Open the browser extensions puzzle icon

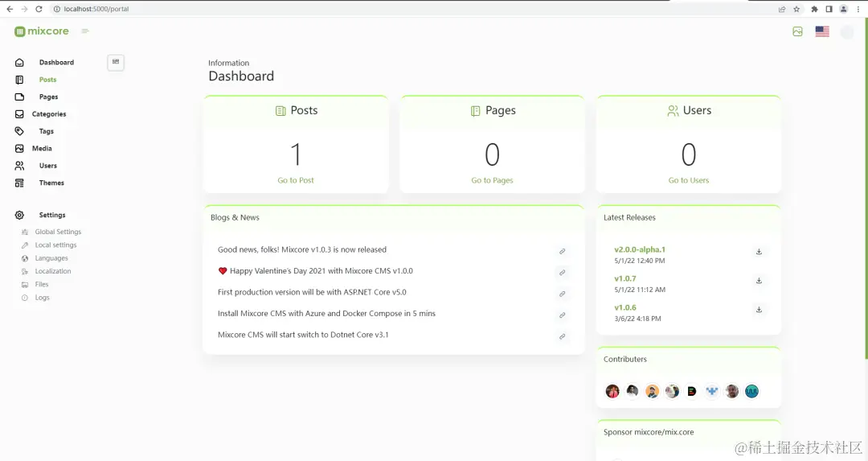[x=814, y=9]
